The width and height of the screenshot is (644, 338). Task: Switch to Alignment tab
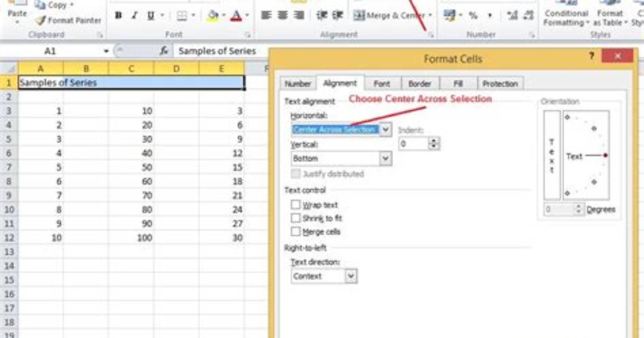click(340, 83)
